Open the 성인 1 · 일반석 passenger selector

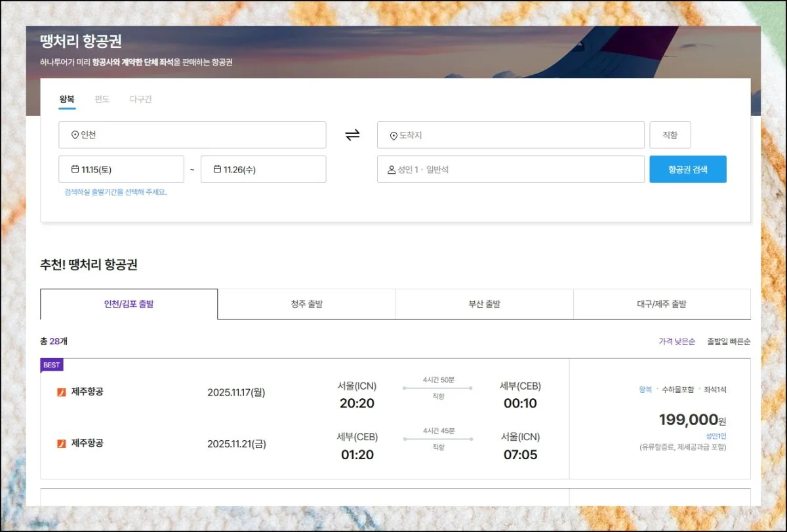[x=510, y=169]
